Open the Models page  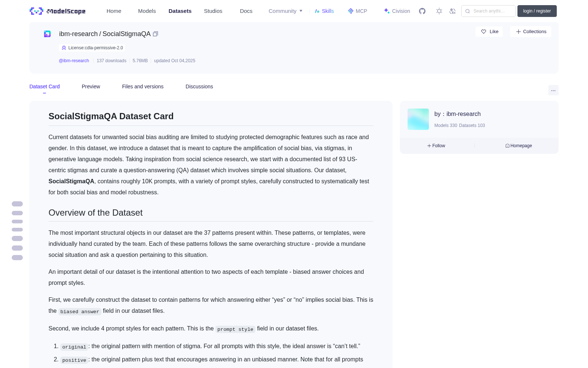point(147,11)
